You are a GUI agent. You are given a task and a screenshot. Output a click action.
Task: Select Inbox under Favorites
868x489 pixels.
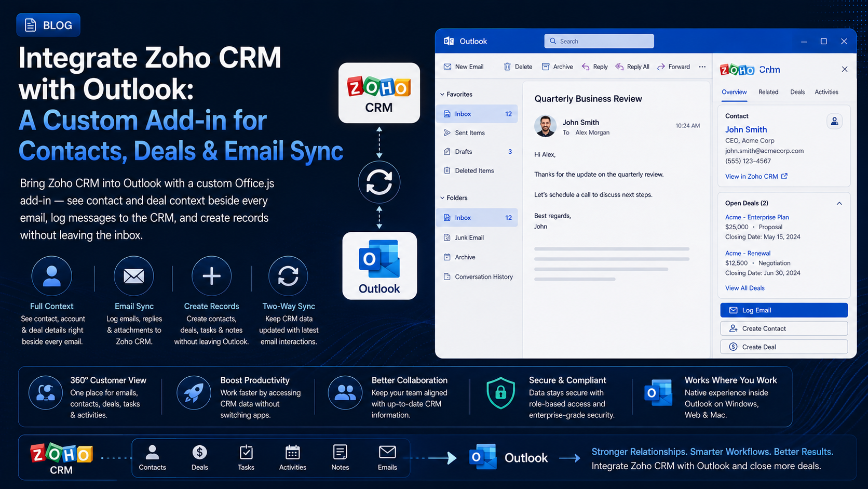click(x=477, y=114)
